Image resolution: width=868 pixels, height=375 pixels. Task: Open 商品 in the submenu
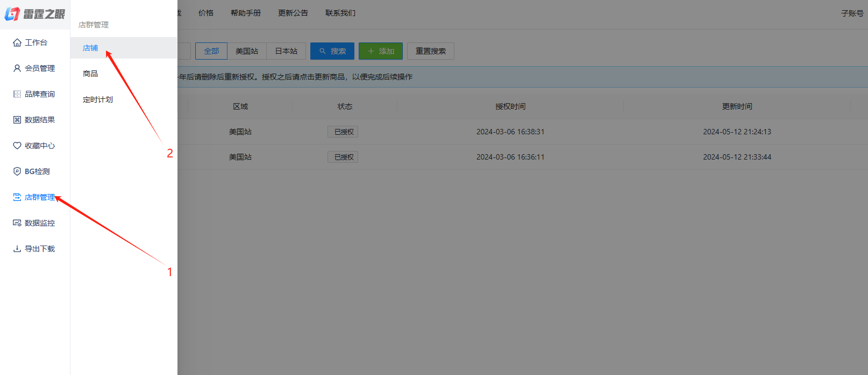pos(90,74)
